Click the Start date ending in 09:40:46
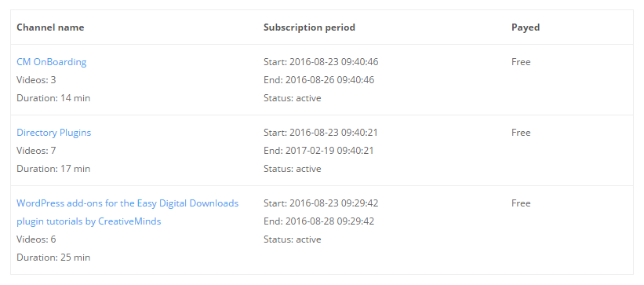This screenshot has height=285, width=644. tap(321, 62)
